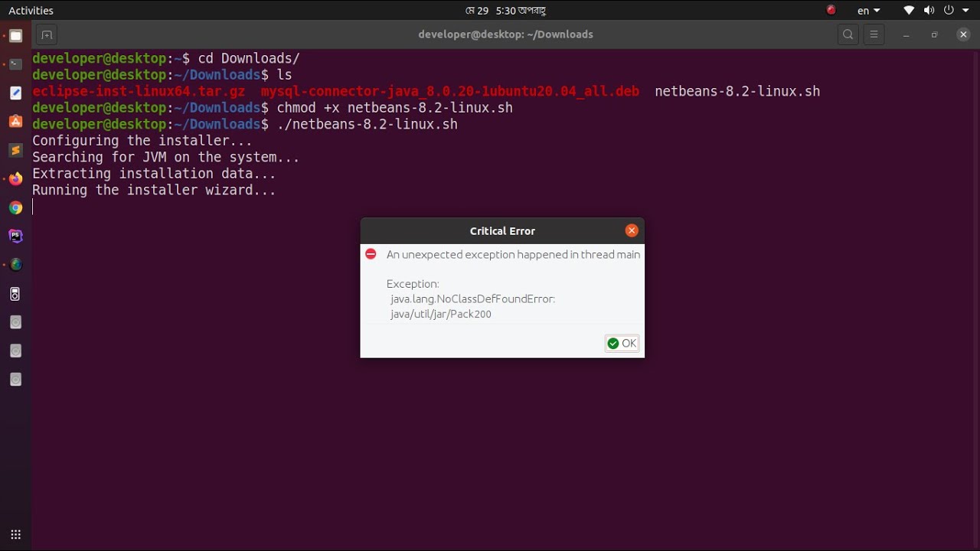Close the Critical Error dialog

[x=632, y=230]
